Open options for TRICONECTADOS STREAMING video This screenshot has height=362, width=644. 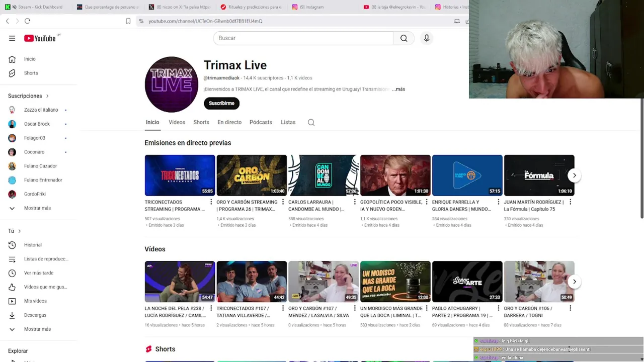pyautogui.click(x=211, y=202)
